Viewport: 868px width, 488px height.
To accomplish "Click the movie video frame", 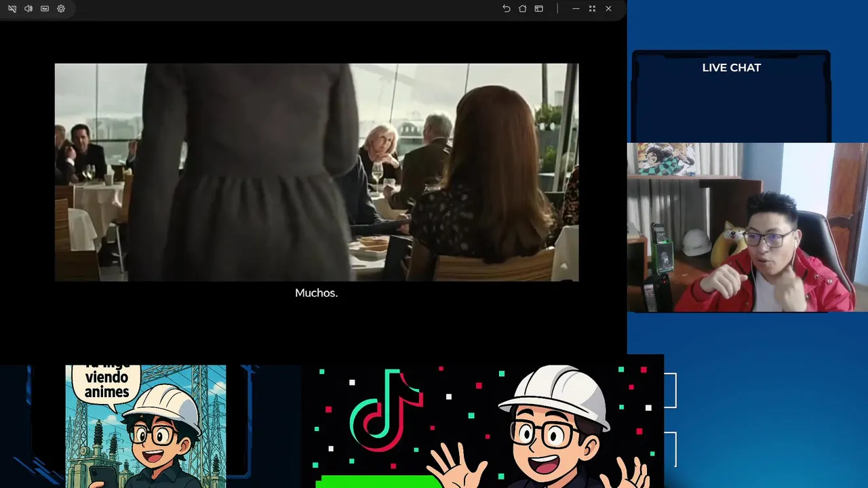I will [317, 172].
